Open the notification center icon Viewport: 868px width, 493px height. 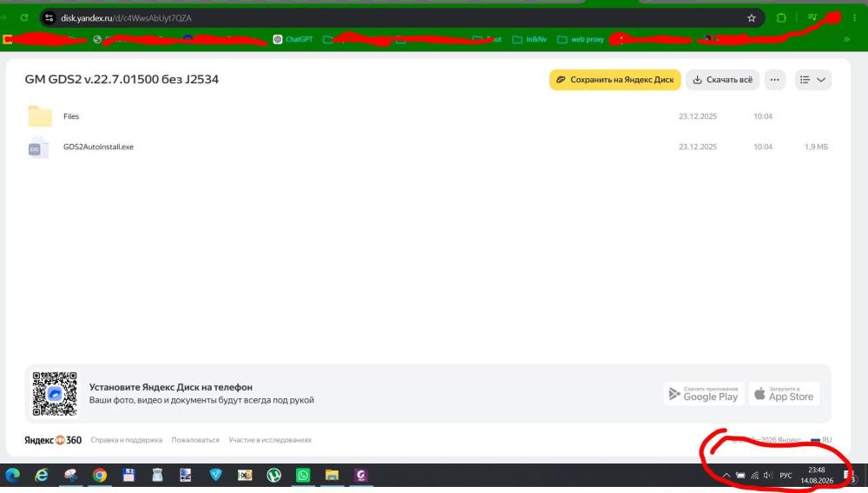click(849, 476)
